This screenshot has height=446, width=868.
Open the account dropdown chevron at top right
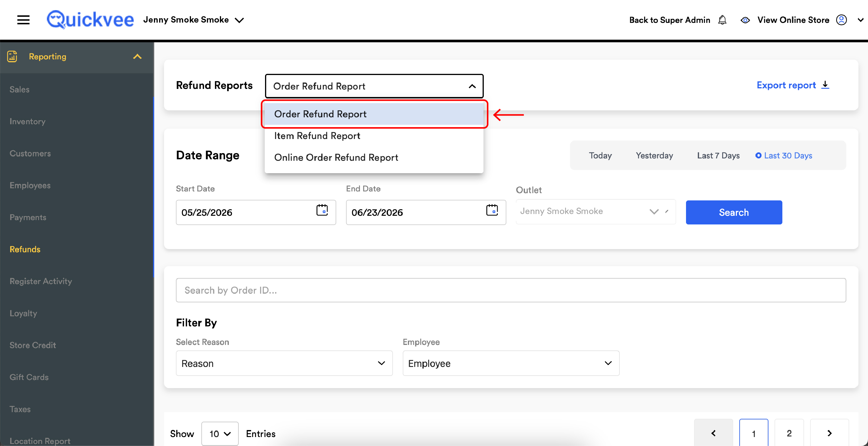860,20
